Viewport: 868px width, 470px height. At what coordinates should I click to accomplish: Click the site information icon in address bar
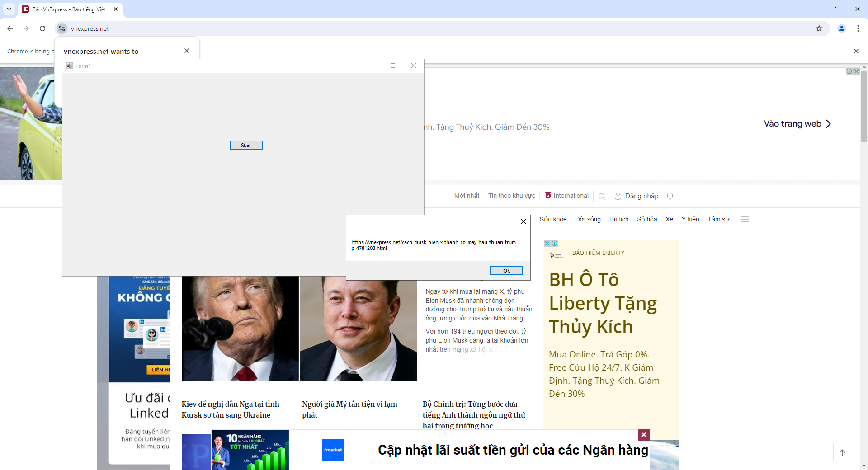point(62,28)
